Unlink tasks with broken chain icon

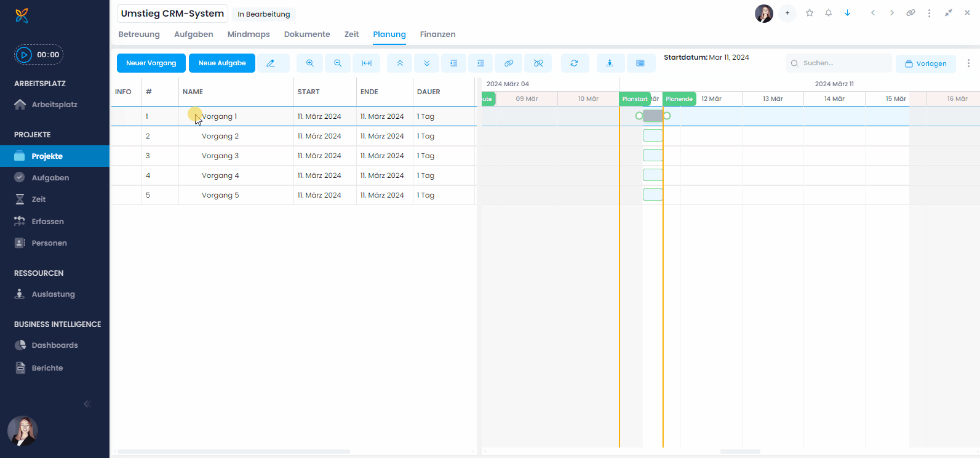click(538, 63)
